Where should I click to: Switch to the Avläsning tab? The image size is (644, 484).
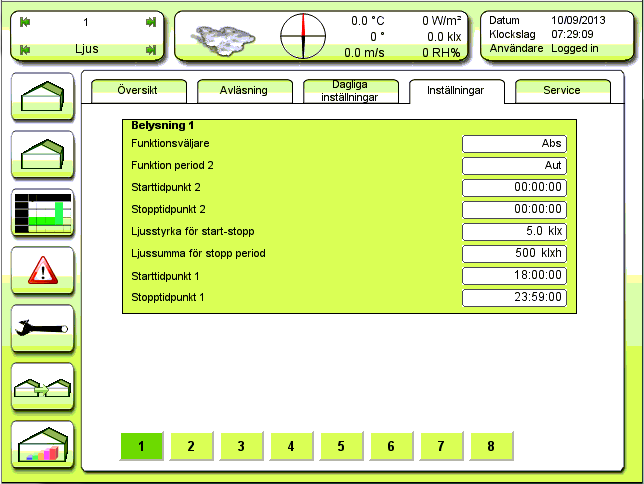[x=245, y=91]
